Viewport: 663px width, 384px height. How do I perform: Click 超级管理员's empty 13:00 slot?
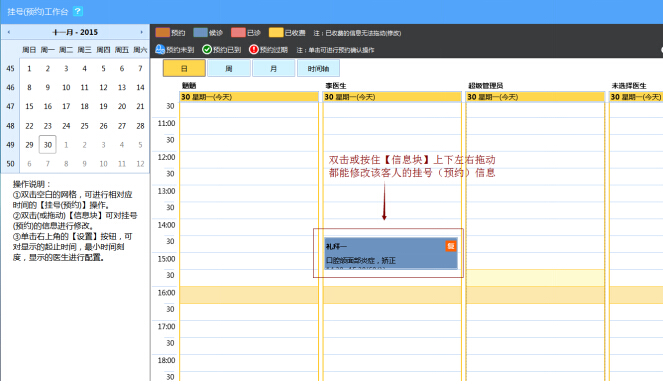535,193
